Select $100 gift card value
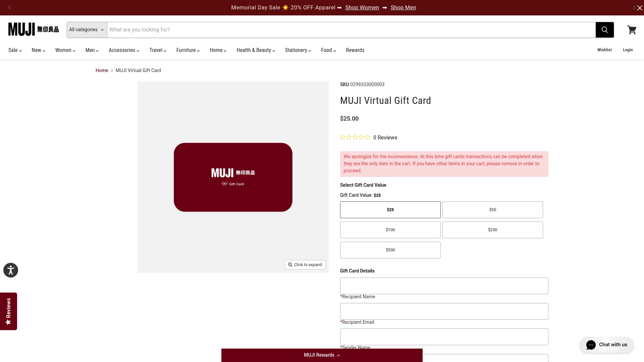The width and height of the screenshot is (644, 362). 390,230
